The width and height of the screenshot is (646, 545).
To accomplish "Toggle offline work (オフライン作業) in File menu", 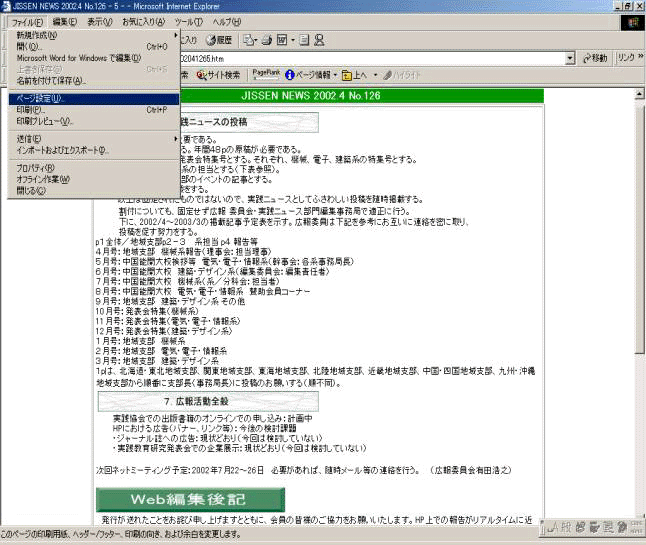I will [x=44, y=179].
